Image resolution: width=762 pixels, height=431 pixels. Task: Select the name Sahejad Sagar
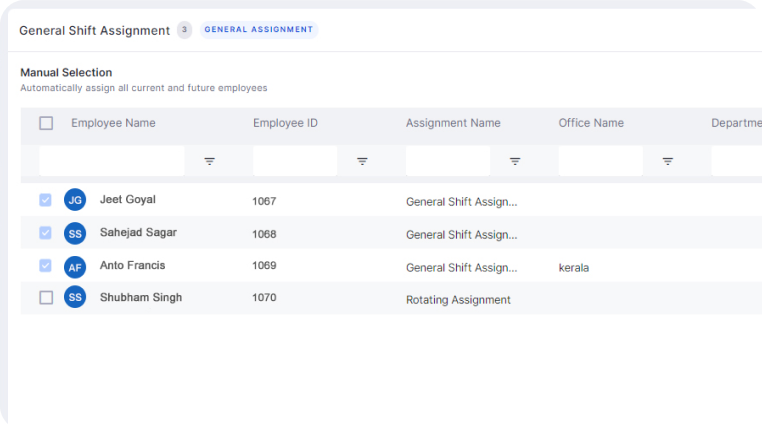point(139,233)
